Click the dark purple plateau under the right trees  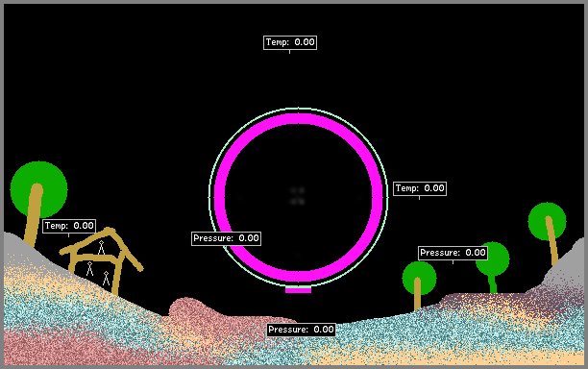pyautogui.click(x=487, y=299)
